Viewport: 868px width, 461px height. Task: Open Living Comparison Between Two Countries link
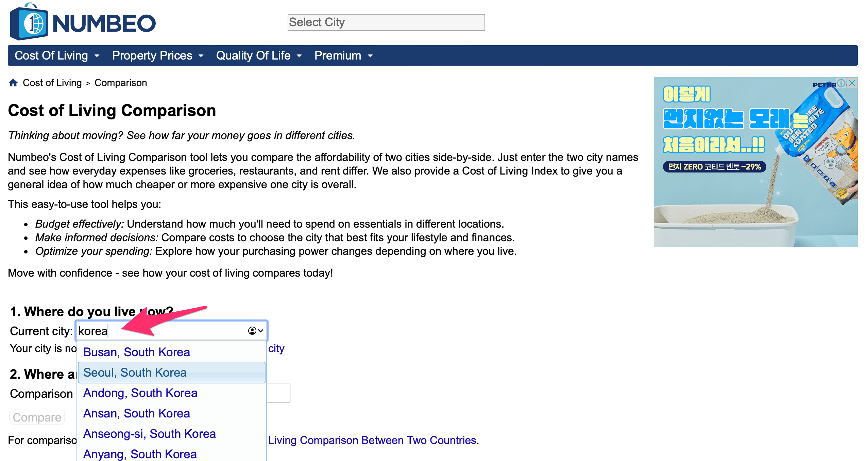click(x=372, y=440)
